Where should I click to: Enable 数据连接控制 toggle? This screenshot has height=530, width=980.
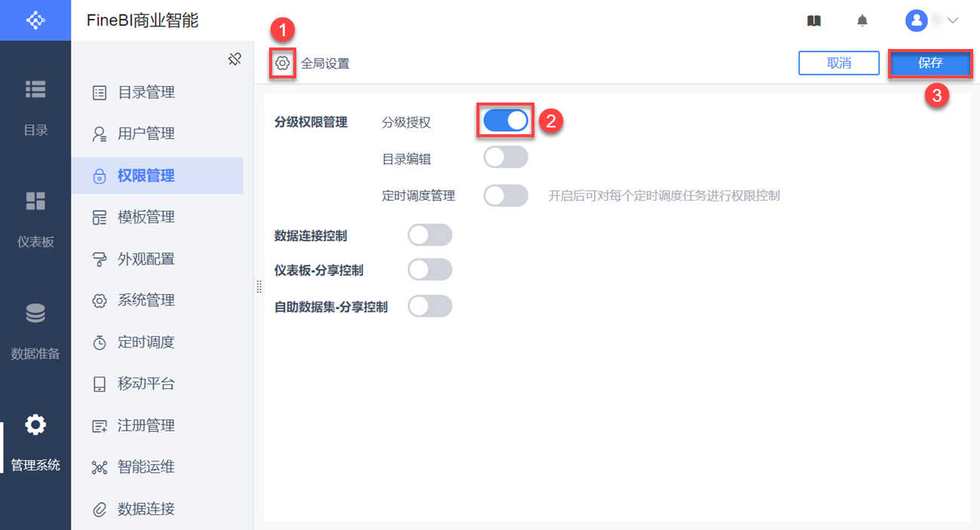pyautogui.click(x=430, y=235)
